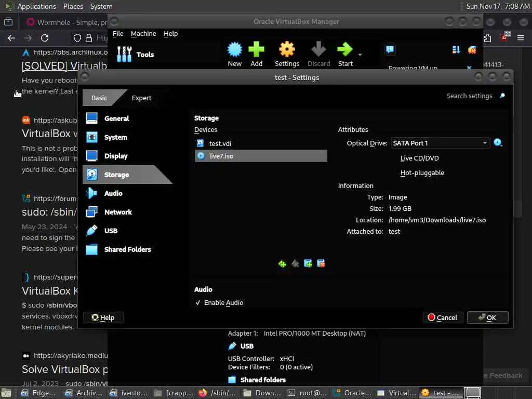Open the Audio settings category

127,193
